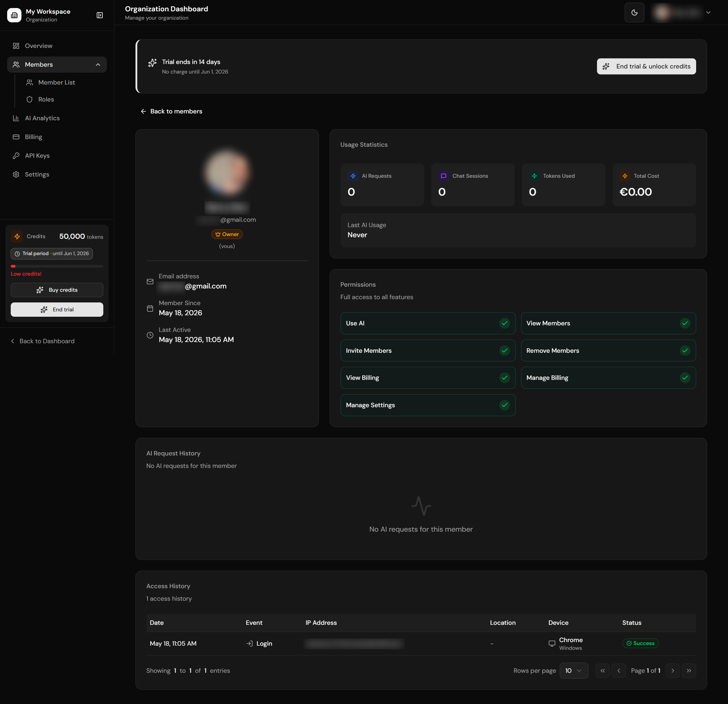The image size is (728, 704).
Task: Click End trial & unlock credits button
Action: click(646, 66)
